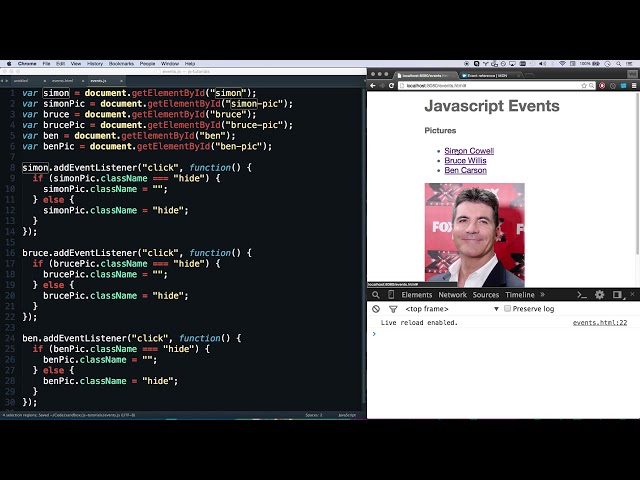Open the Network DevTools tab
The image size is (640, 480).
pos(452,295)
